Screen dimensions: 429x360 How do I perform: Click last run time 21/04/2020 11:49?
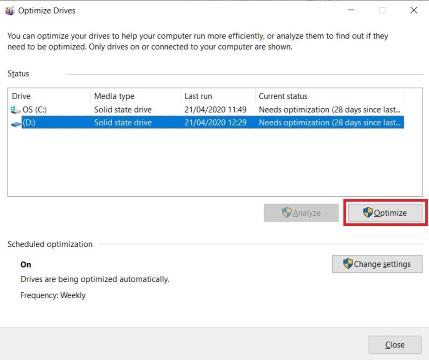click(215, 110)
